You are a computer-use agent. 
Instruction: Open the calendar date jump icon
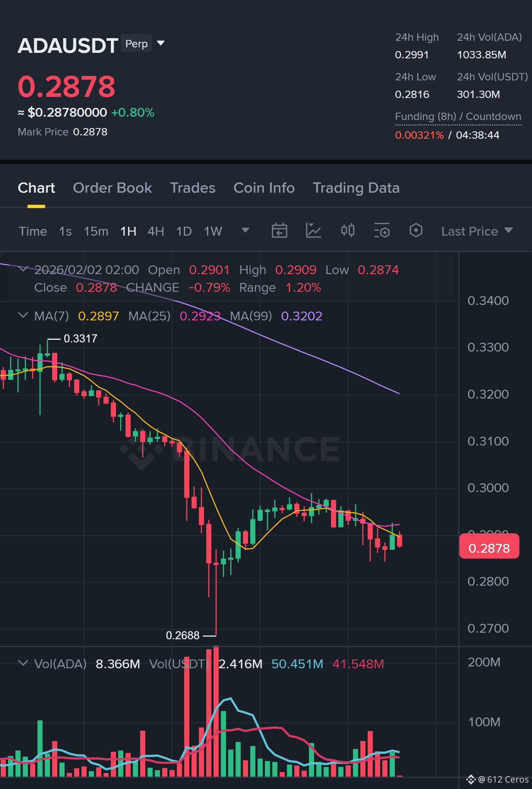coord(279,231)
